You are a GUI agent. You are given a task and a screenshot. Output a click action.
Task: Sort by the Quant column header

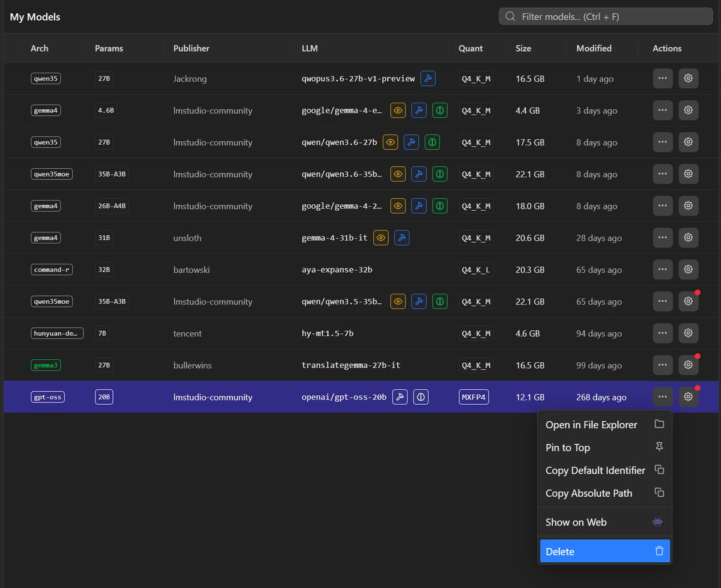[x=470, y=48]
